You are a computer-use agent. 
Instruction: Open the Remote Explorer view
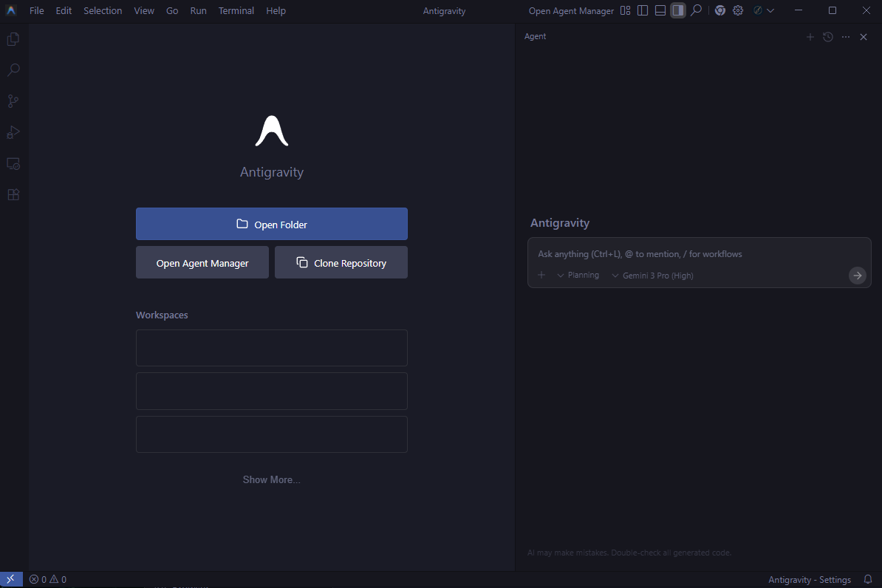13,164
